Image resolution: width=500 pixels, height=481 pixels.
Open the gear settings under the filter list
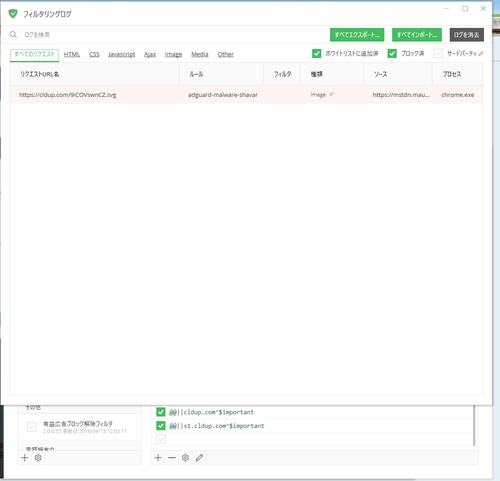[38, 458]
